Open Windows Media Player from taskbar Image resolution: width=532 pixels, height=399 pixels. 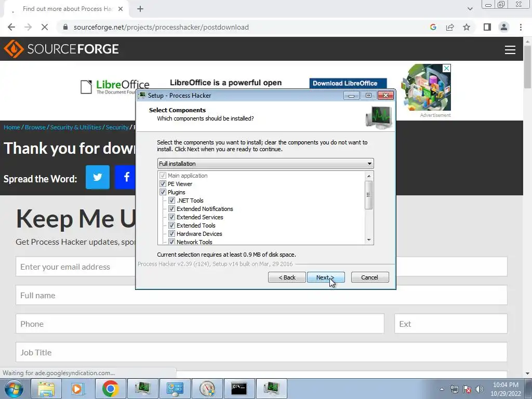(x=78, y=389)
